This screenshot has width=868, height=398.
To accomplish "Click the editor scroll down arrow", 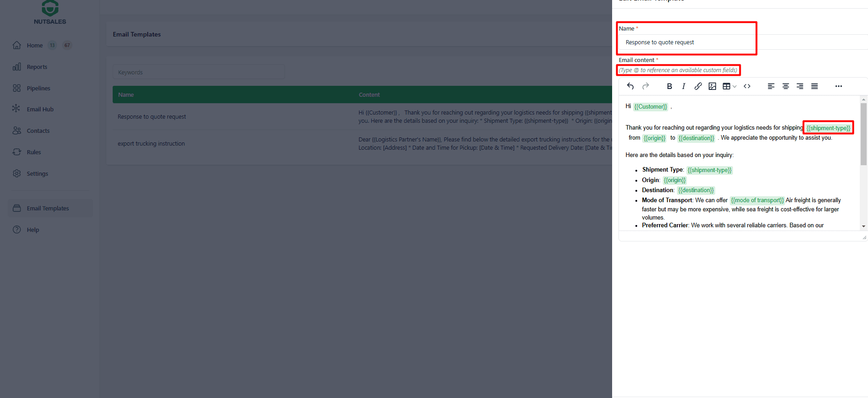I will [x=863, y=226].
